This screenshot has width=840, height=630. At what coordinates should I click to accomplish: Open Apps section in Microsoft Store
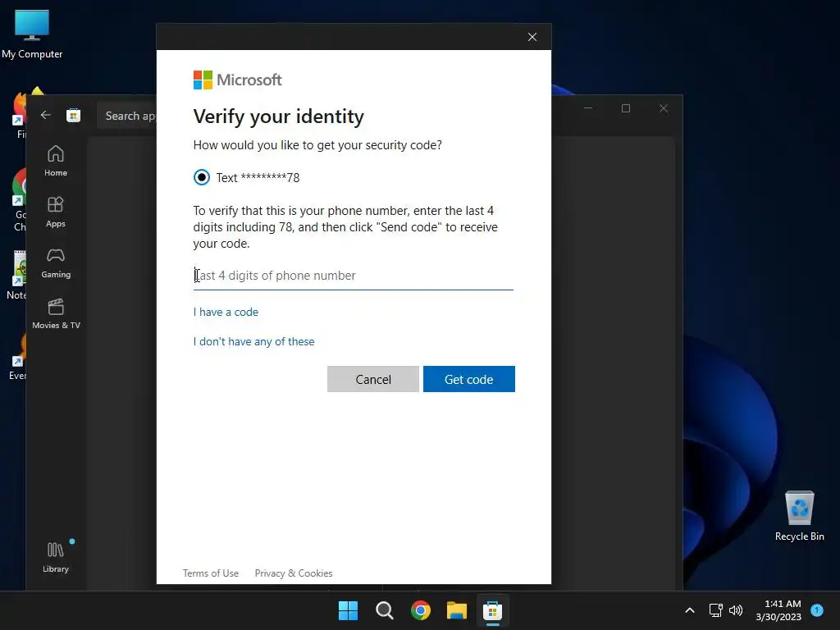pos(56,212)
